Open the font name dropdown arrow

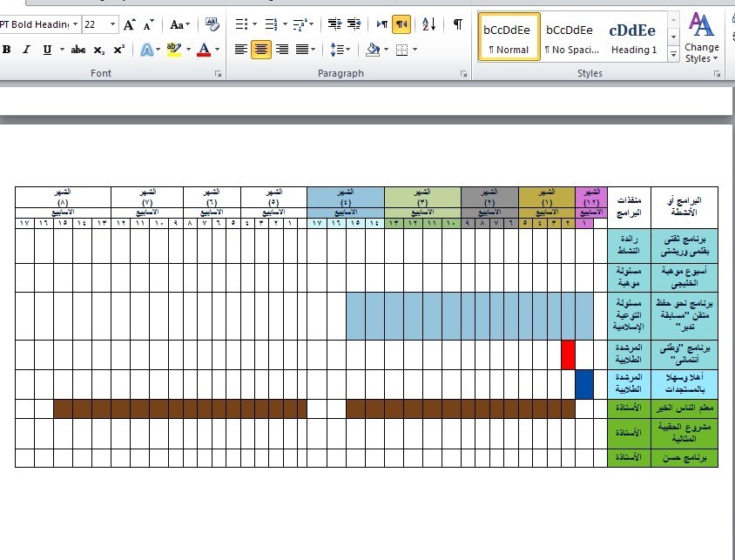[x=75, y=24]
